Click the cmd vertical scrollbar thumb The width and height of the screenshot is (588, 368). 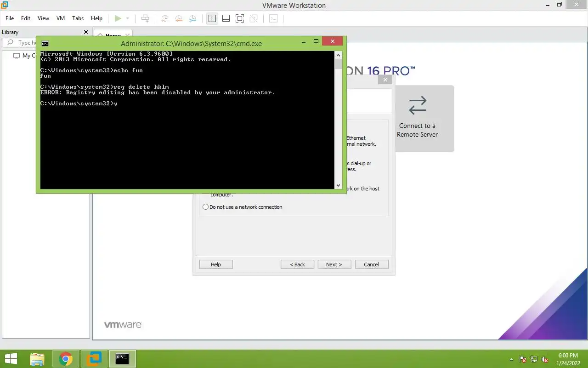pos(338,64)
